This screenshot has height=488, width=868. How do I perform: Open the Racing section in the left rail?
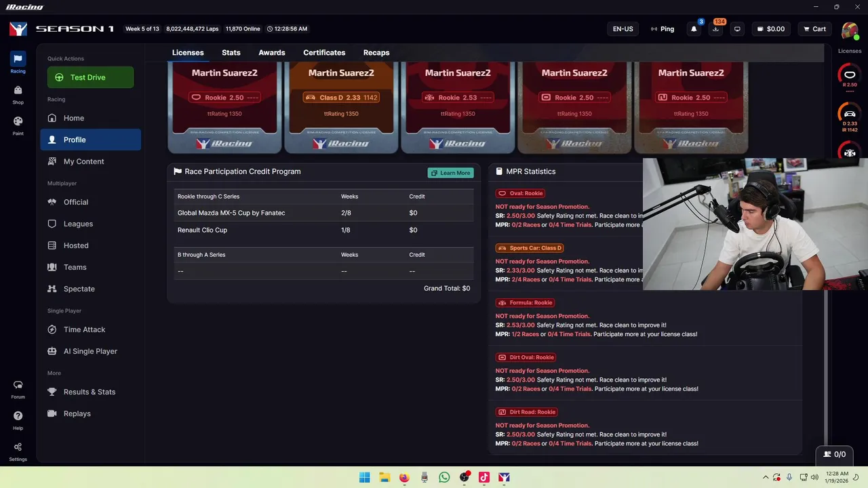click(x=18, y=62)
